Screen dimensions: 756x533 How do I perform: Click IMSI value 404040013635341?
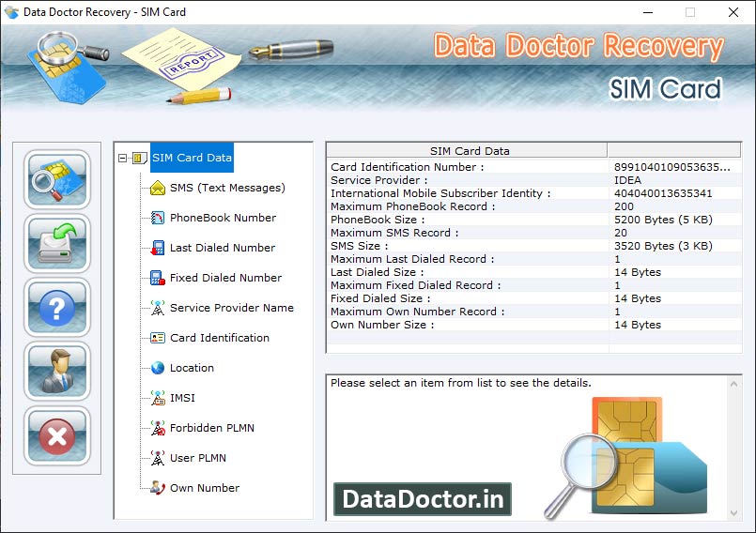[x=663, y=193]
